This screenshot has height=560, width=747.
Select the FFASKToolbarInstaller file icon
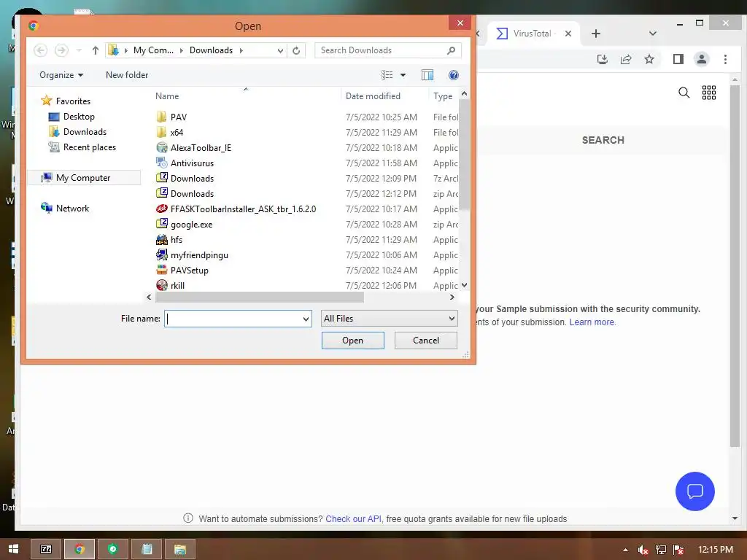(161, 209)
